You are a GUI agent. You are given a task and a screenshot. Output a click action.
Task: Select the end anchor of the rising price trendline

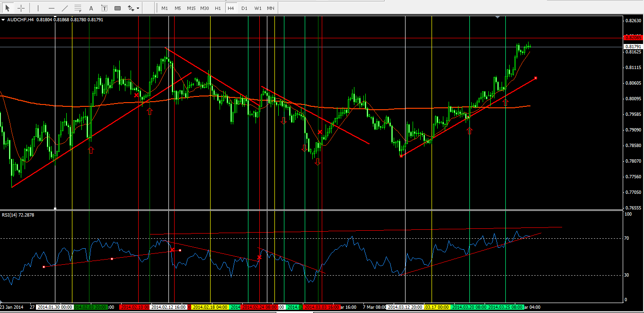[x=535, y=78]
